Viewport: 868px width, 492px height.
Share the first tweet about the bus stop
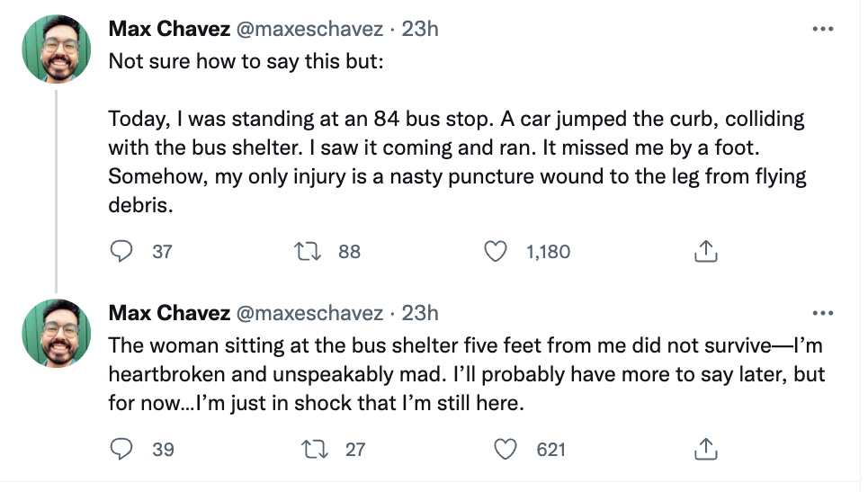click(x=706, y=252)
